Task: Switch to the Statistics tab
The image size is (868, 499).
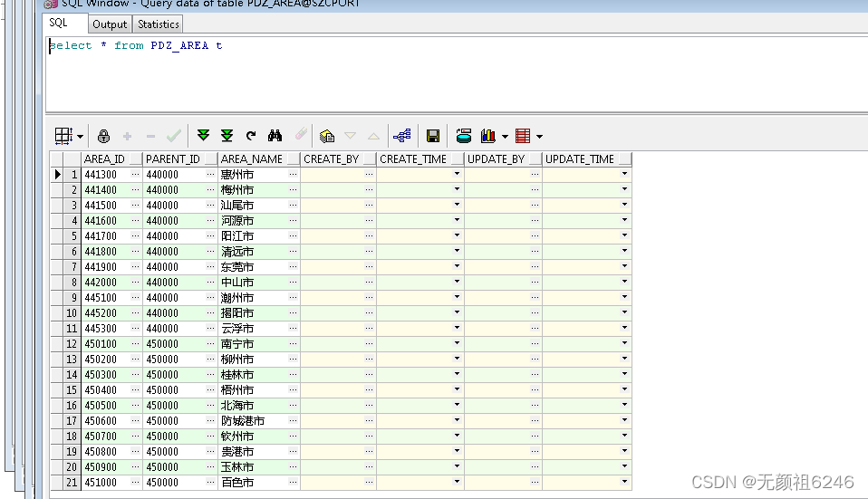Action: (159, 24)
